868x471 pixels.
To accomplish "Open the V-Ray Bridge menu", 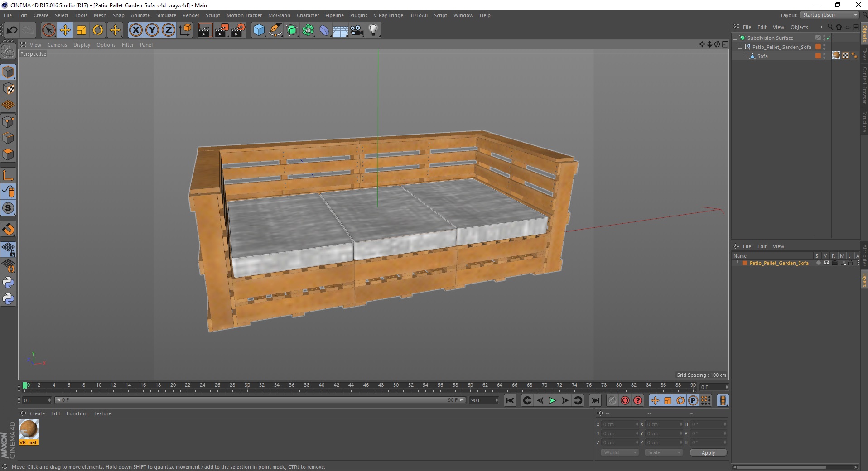I will (x=388, y=15).
